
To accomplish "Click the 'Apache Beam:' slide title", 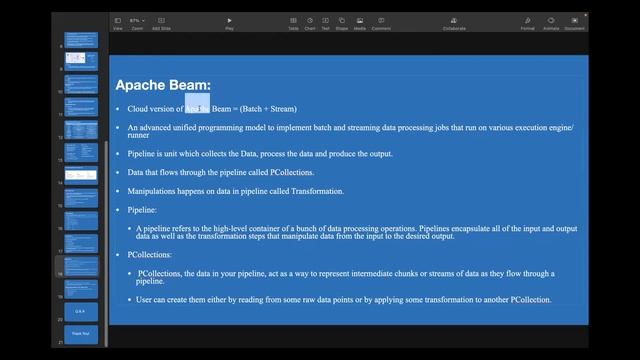I will (163, 85).
